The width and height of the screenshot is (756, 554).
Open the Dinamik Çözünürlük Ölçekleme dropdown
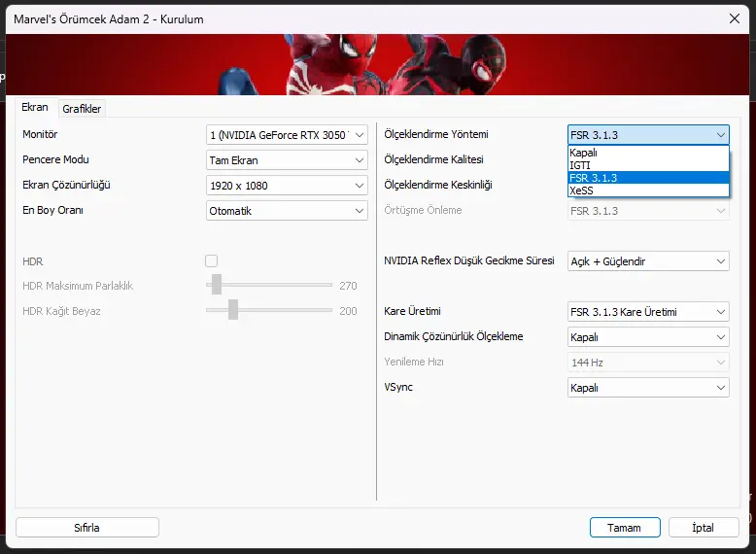click(x=648, y=337)
